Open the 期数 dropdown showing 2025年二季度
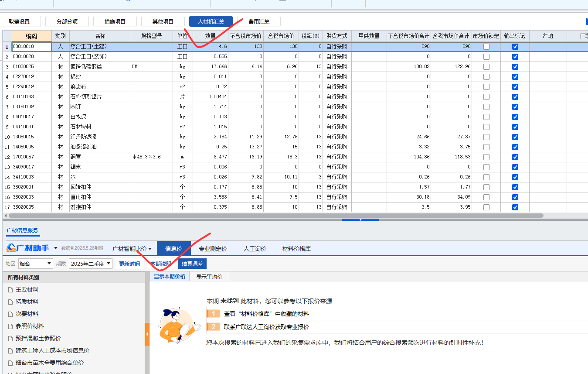The image size is (588, 374). click(x=90, y=263)
